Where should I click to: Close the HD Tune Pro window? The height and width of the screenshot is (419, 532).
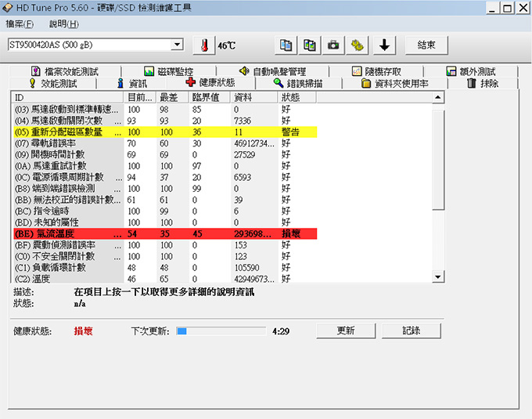click(523, 8)
